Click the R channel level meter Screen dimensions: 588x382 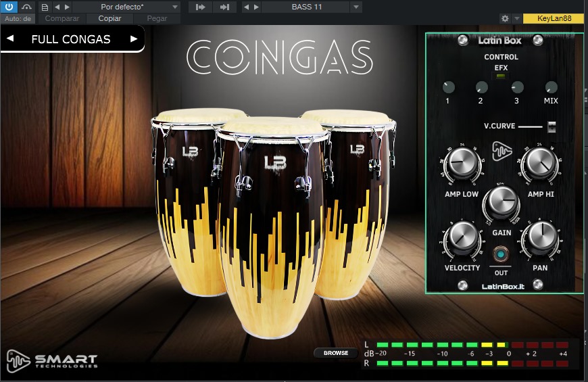(472, 363)
